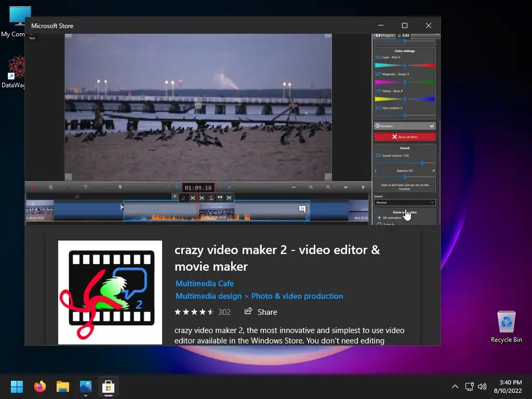Click the first magnifier zoom icon
Screen dimensions: 532x399
click(x=311, y=187)
